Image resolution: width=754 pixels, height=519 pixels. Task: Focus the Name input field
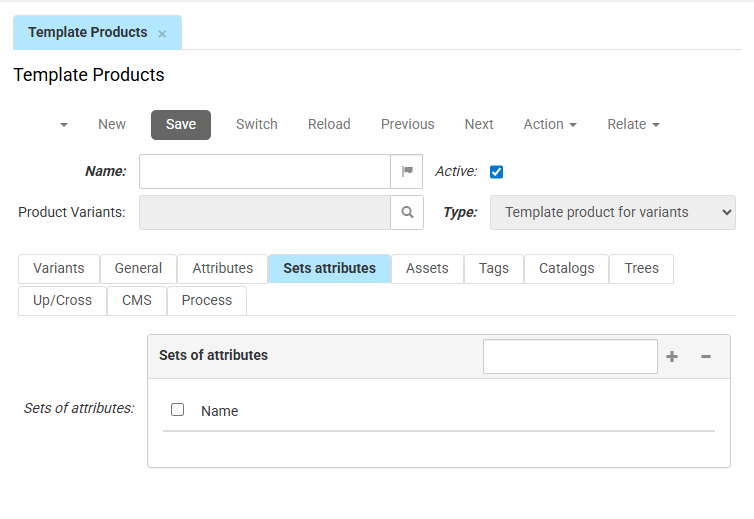(x=265, y=172)
